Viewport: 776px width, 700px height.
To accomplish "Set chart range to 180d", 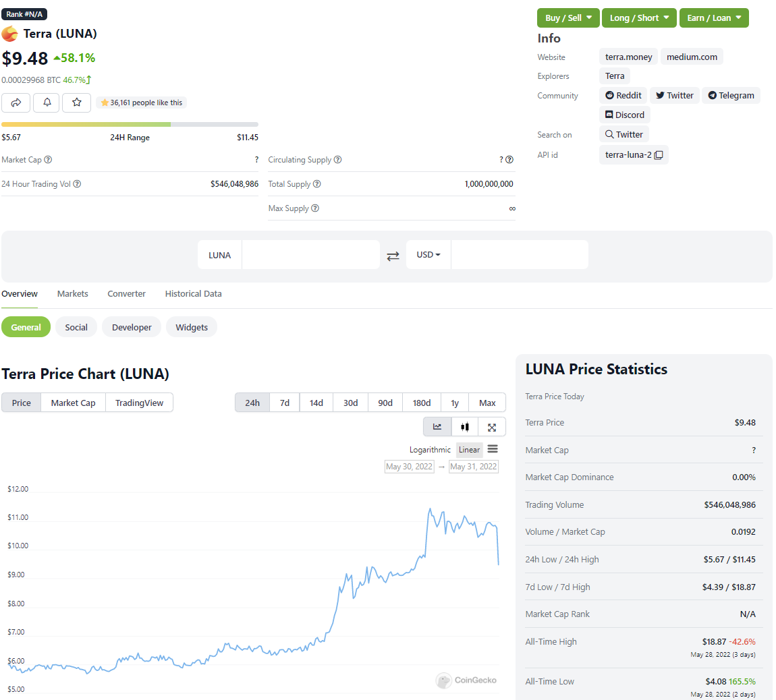I will pyautogui.click(x=422, y=403).
